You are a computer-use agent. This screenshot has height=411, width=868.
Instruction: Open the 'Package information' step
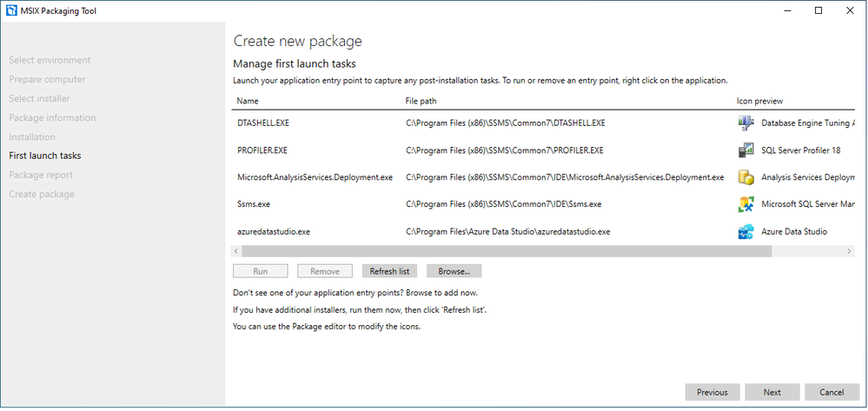tap(52, 117)
